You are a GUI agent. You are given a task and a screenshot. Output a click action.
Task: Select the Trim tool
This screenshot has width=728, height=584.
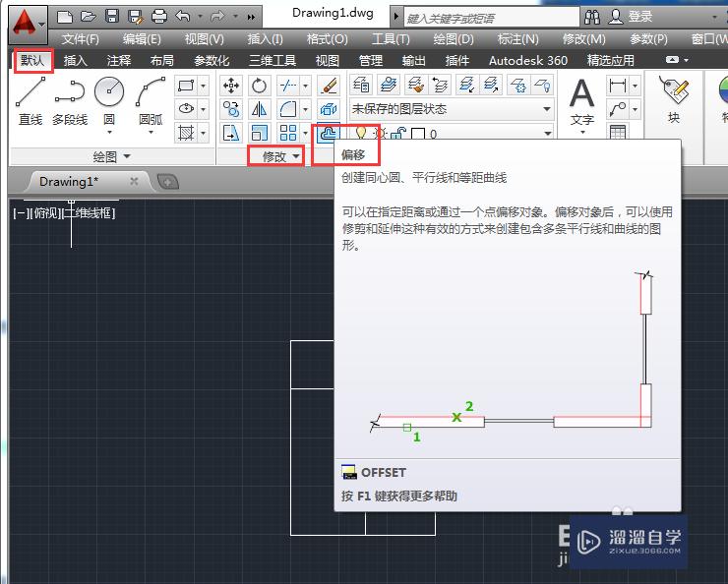(x=288, y=86)
